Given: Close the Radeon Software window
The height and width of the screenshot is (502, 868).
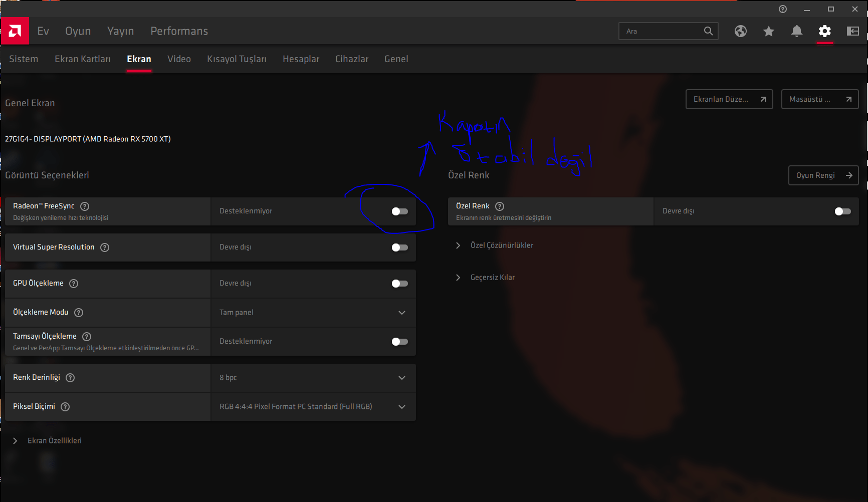Looking at the screenshot, I should tap(855, 9).
